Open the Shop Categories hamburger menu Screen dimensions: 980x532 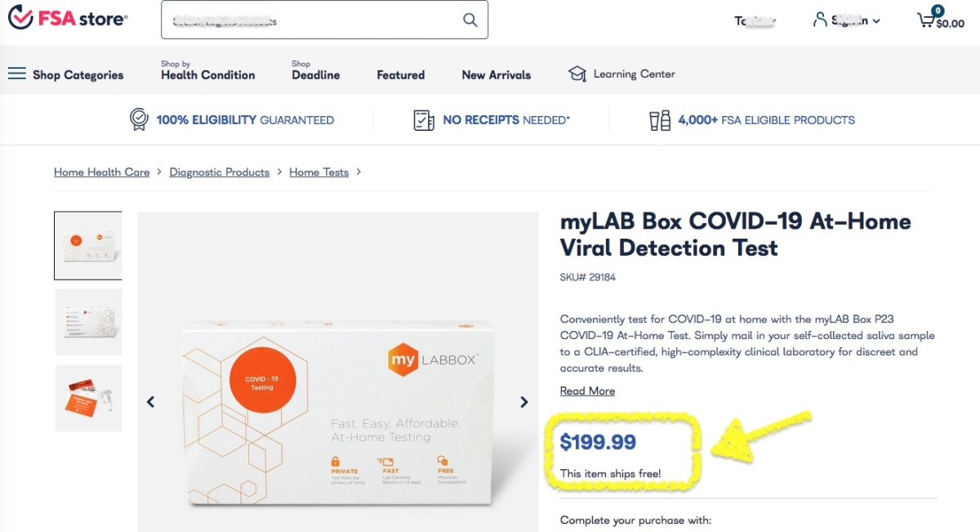[x=17, y=74]
